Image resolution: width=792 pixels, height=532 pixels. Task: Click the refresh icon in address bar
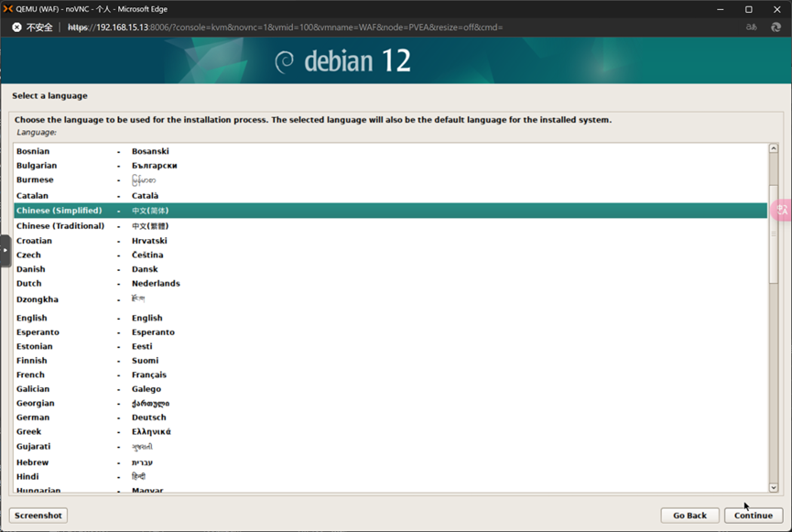[776, 27]
